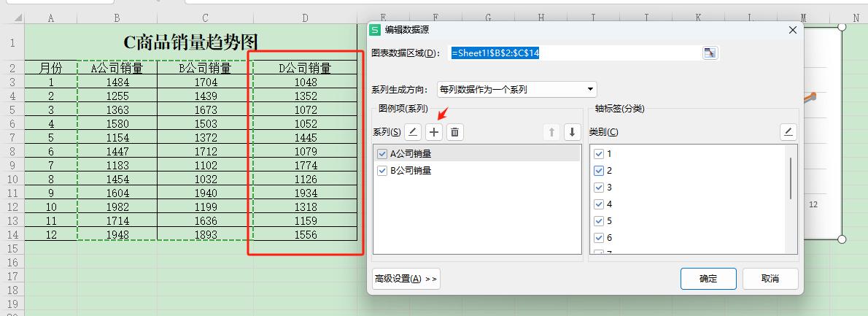Edit category axis labels pencil icon

point(788,131)
